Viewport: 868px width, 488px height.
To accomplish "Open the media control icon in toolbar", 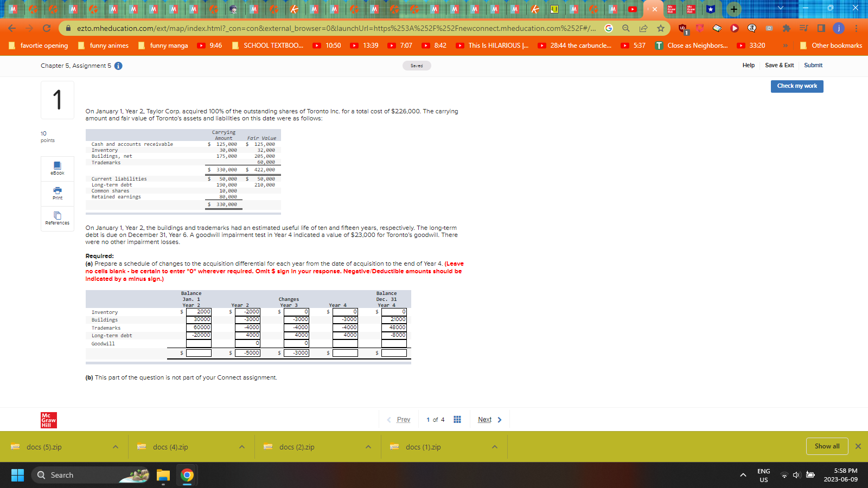I will coord(804,28).
